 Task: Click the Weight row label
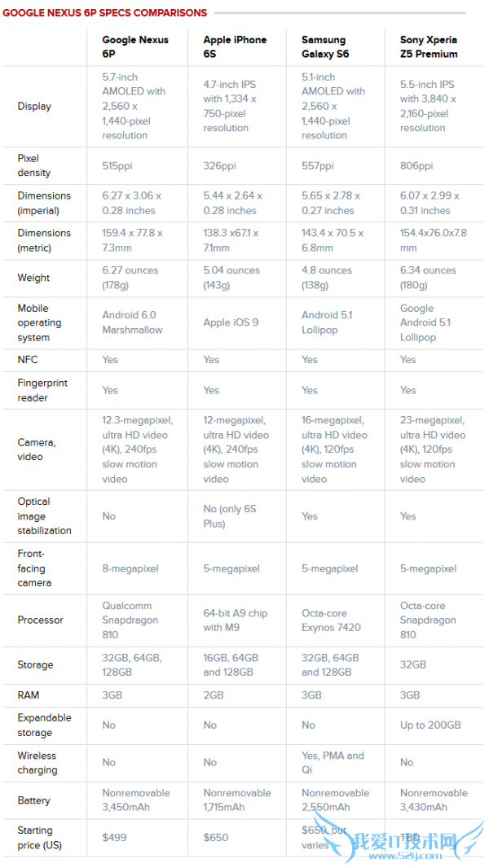33,278
